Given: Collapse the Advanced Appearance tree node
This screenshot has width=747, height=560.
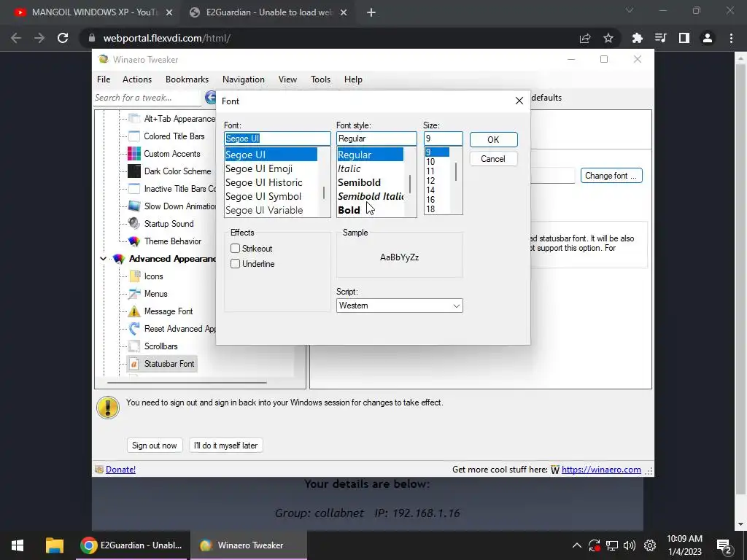Looking at the screenshot, I should click(x=103, y=259).
